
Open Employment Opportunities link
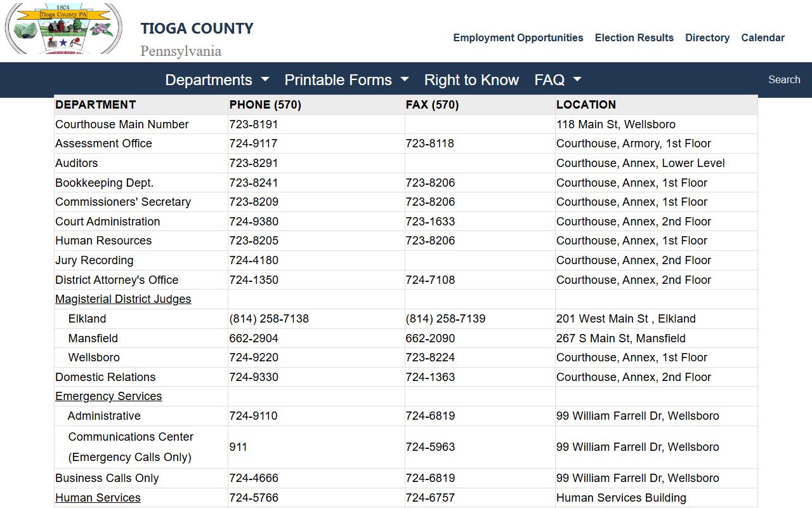518,37
